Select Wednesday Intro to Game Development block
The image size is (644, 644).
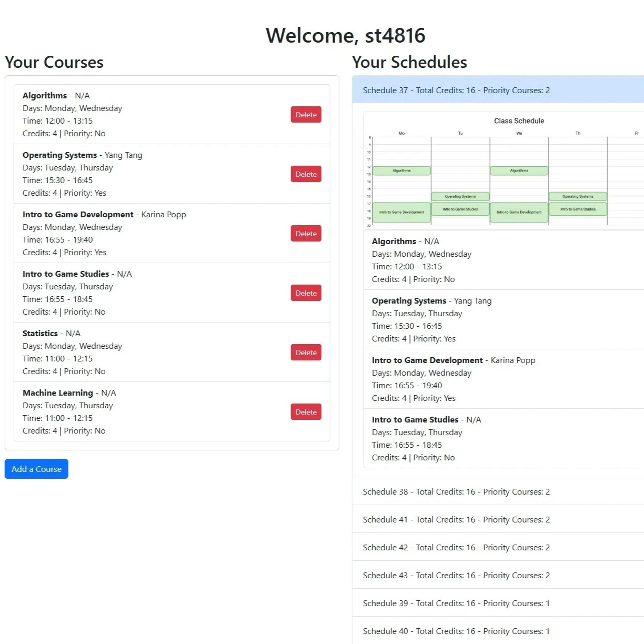[x=519, y=213]
